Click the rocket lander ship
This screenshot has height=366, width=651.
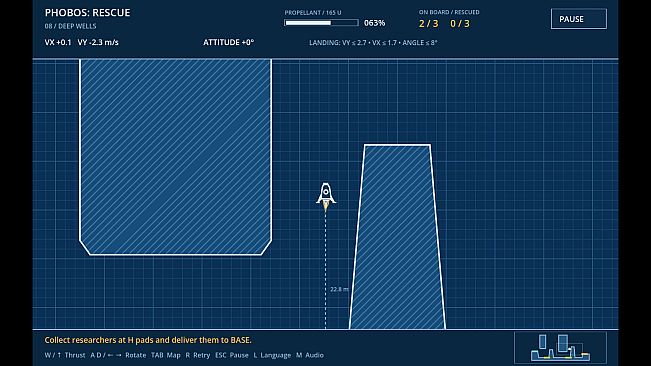[x=326, y=198]
